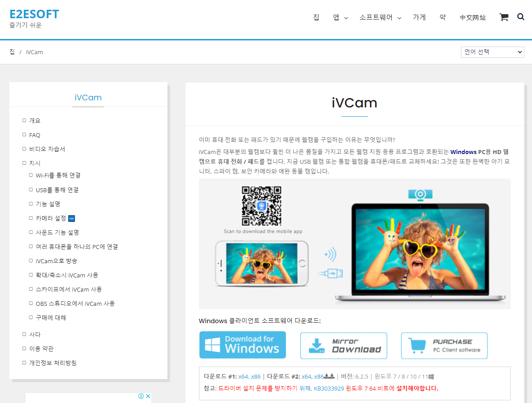The height and width of the screenshot is (403, 532).
Task: Click x86 link for 다운로드 #1
Action: pyautogui.click(x=256, y=376)
